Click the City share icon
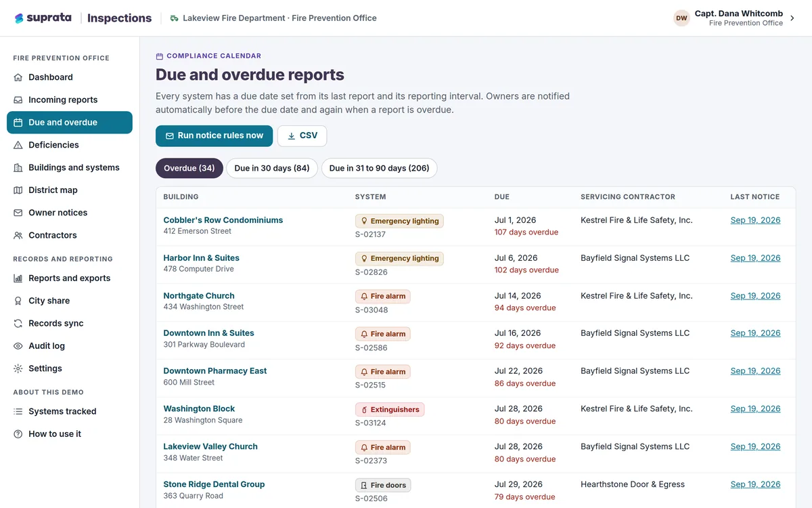 point(18,301)
